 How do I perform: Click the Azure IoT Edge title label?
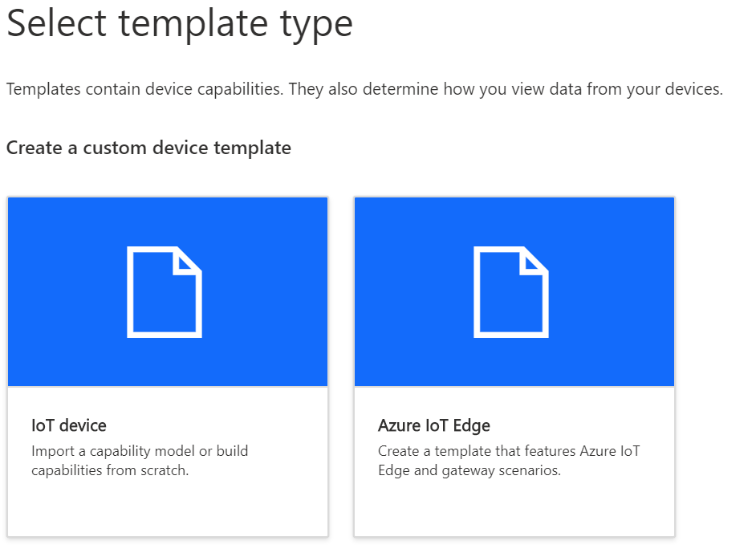(434, 425)
